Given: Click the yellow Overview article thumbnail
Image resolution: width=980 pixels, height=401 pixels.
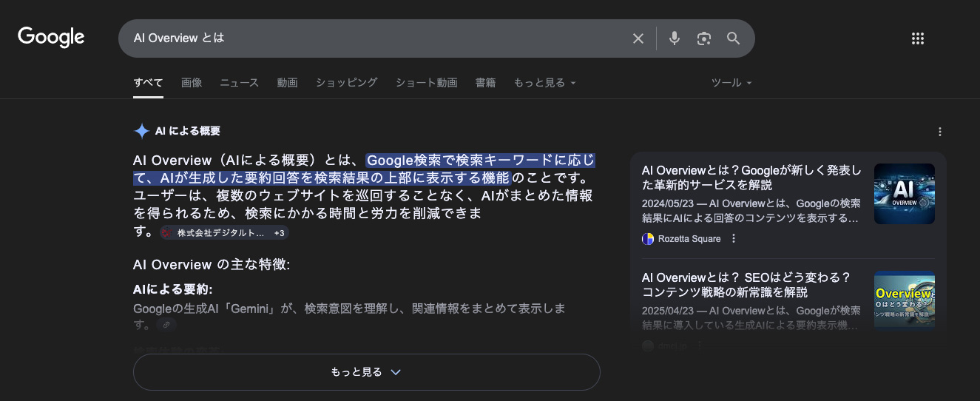Looking at the screenshot, I should point(905,300).
